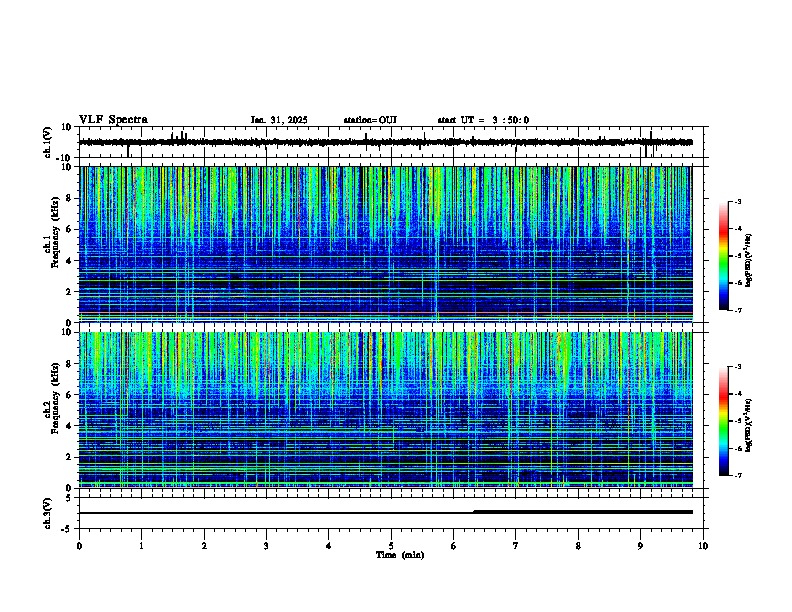Click time axis tick label "1"
Screen dimensions: 792x612
(141, 546)
